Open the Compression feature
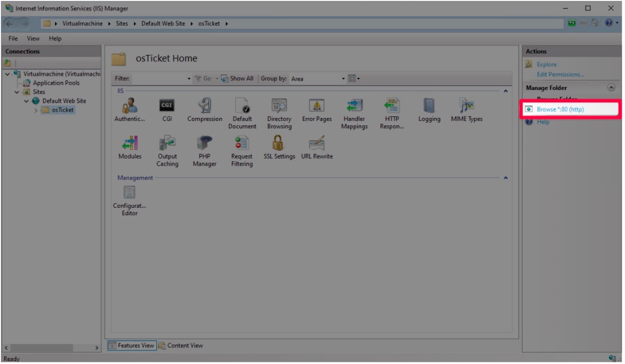This screenshot has width=625, height=364. click(204, 110)
